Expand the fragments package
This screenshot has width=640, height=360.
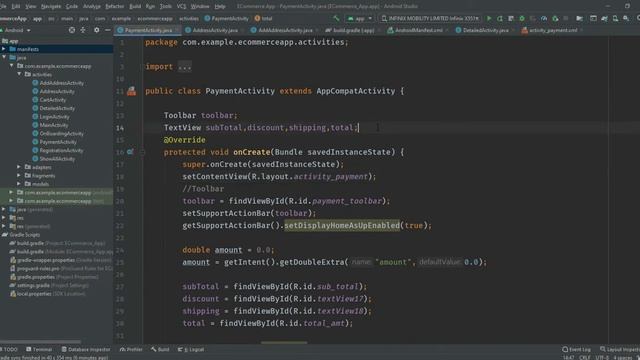[19, 176]
